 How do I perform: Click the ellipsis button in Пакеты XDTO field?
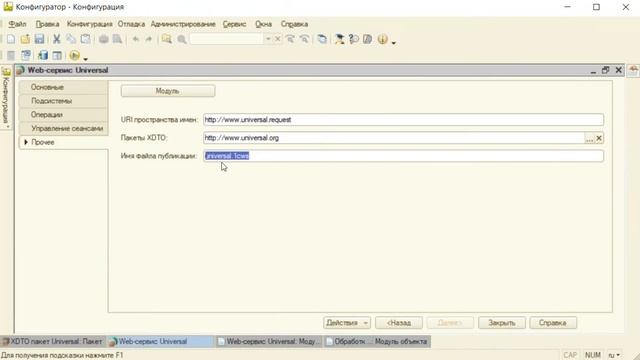[589, 138]
